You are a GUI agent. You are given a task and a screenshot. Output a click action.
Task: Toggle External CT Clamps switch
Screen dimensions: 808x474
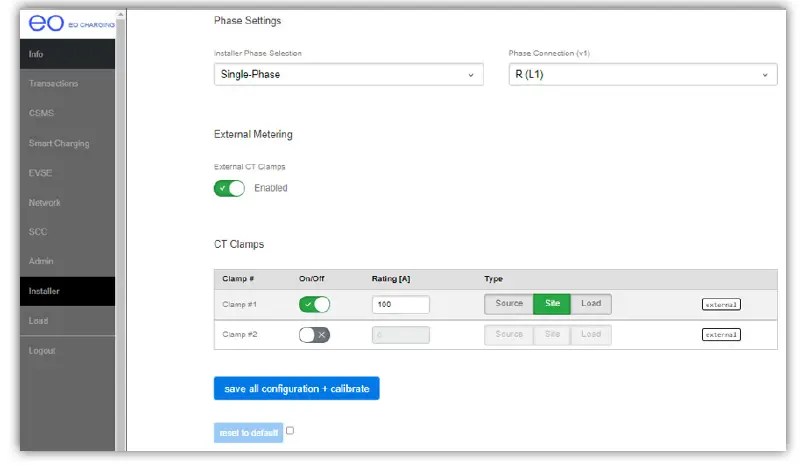coord(229,188)
